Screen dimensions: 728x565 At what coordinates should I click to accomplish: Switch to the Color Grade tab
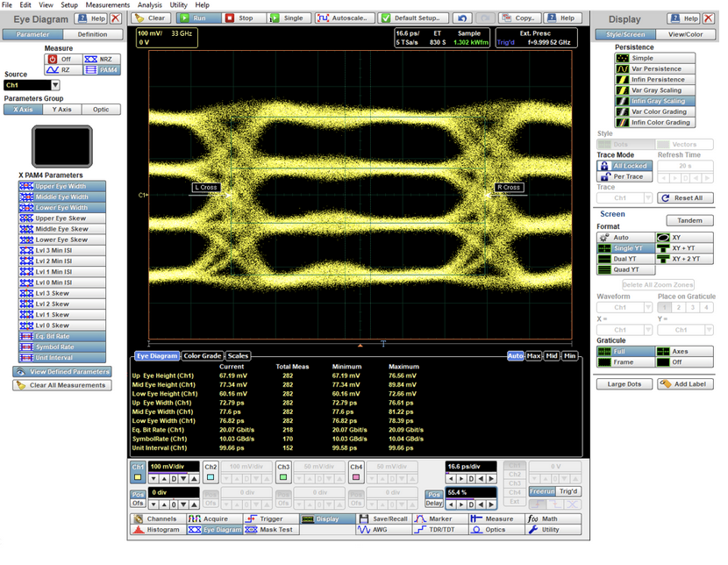pos(202,356)
